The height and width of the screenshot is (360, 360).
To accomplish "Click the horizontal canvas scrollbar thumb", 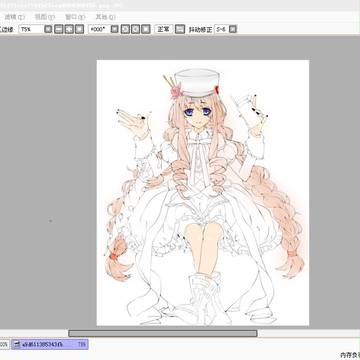I will click(x=163, y=333).
